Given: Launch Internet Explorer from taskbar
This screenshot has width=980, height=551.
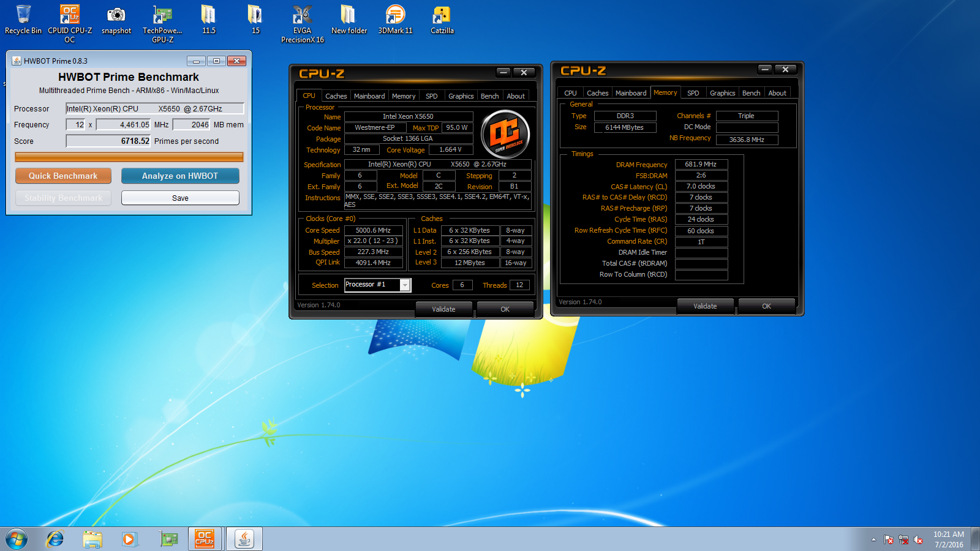Looking at the screenshot, I should click(x=55, y=539).
